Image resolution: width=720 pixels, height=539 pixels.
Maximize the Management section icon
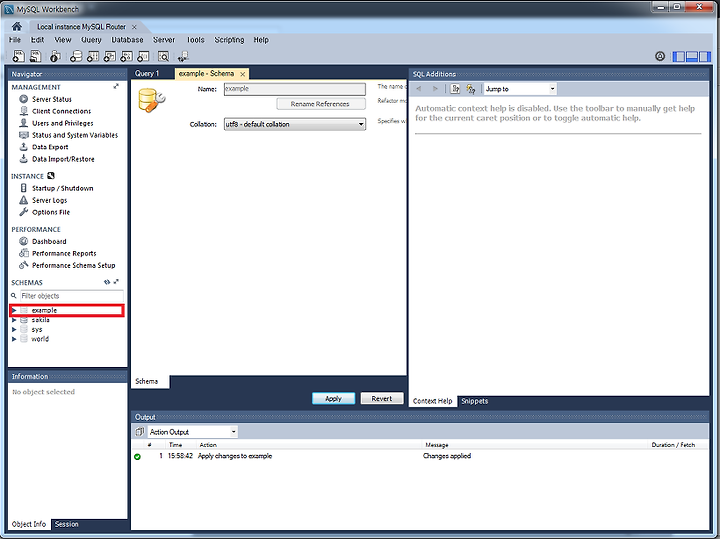click(116, 86)
